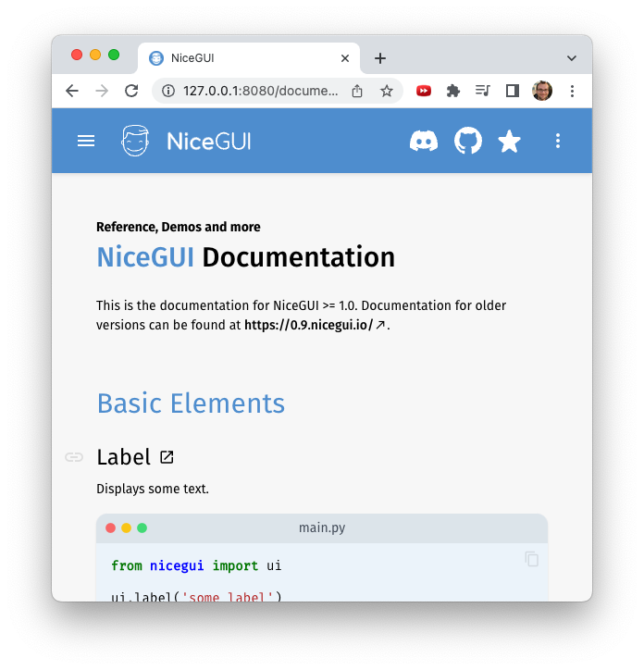The width and height of the screenshot is (644, 670).
Task: Open the Extensions puzzle icon
Action: (x=453, y=91)
